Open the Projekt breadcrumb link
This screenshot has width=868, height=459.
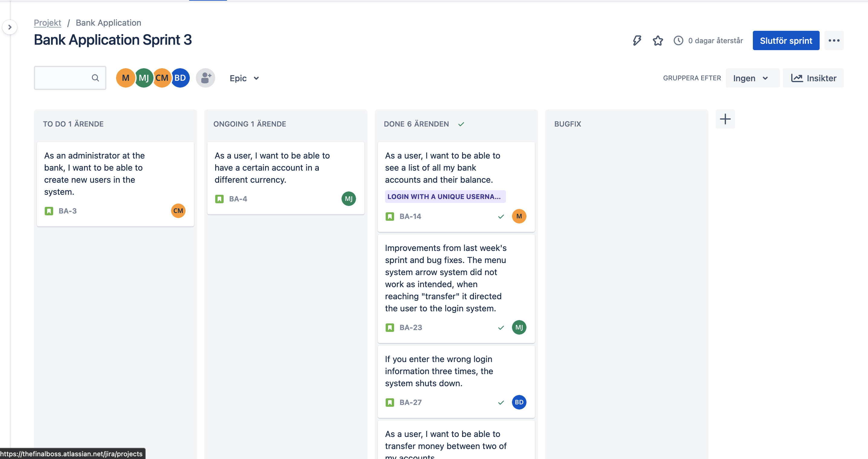tap(47, 23)
